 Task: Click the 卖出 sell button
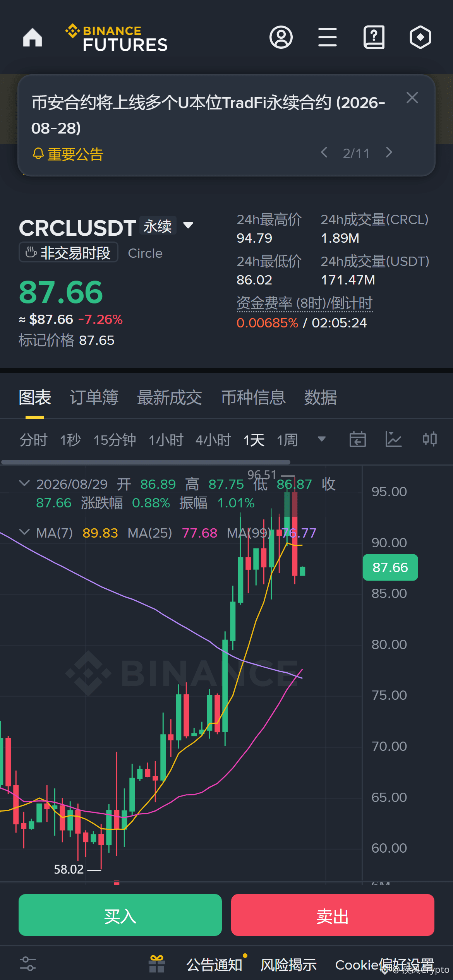click(333, 915)
